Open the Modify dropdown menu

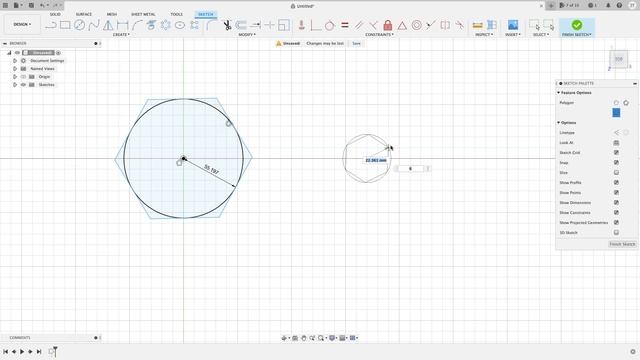[x=247, y=35]
